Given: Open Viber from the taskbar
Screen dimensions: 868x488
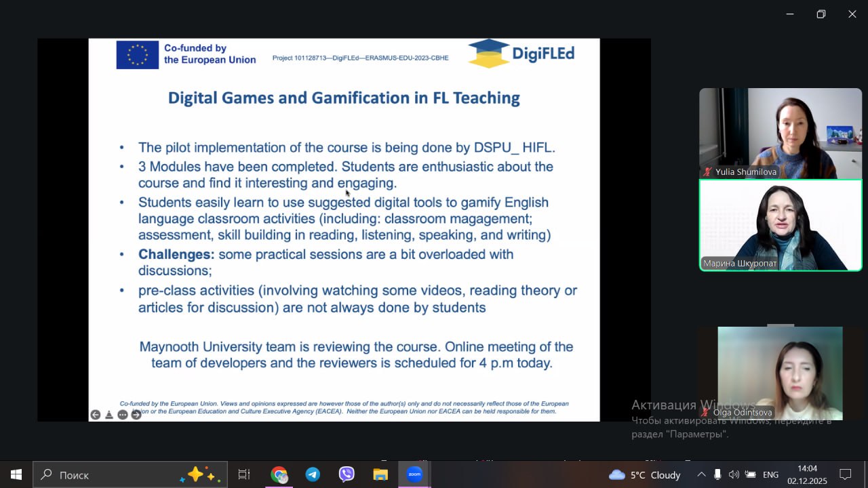Looking at the screenshot, I should tap(347, 474).
